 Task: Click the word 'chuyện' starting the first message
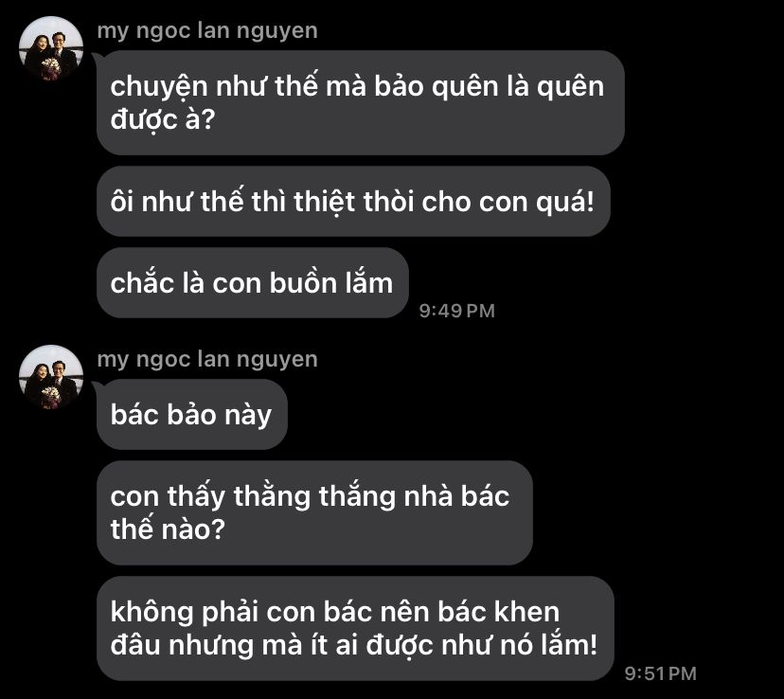[159, 87]
